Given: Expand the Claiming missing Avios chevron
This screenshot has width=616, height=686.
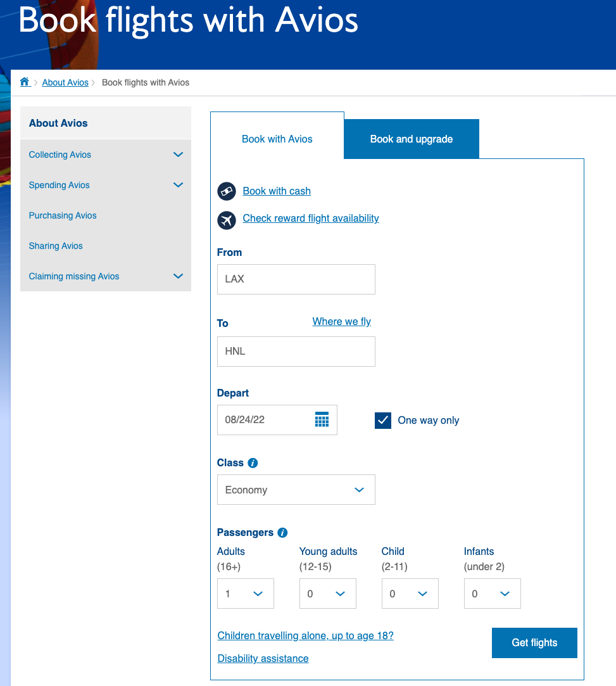Looking at the screenshot, I should [x=178, y=276].
